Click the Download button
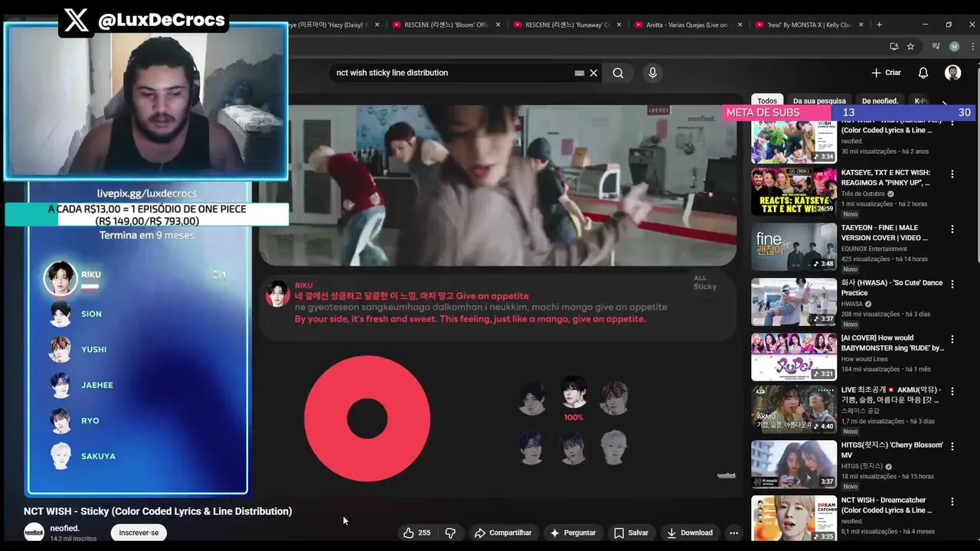The width and height of the screenshot is (980, 551). pos(690,533)
